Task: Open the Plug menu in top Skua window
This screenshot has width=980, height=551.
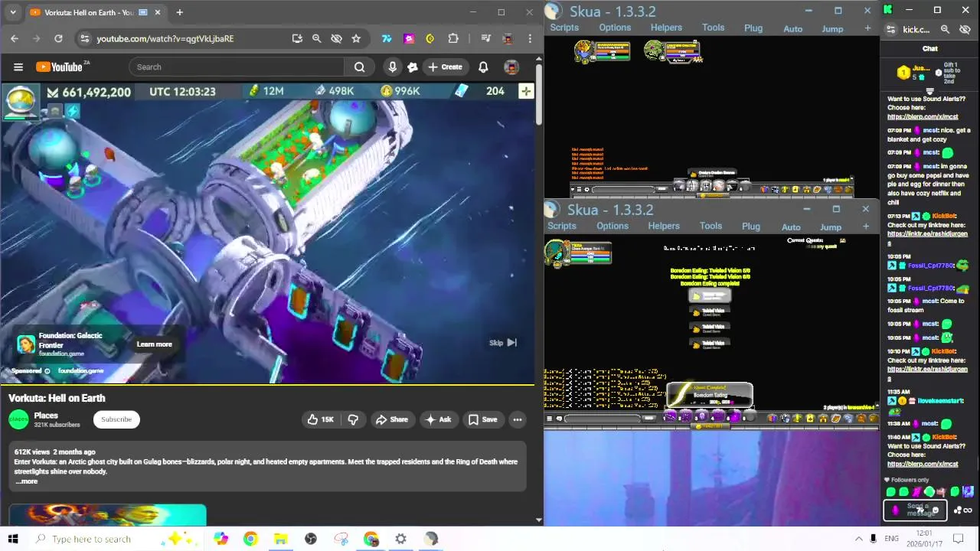Action: (753, 28)
